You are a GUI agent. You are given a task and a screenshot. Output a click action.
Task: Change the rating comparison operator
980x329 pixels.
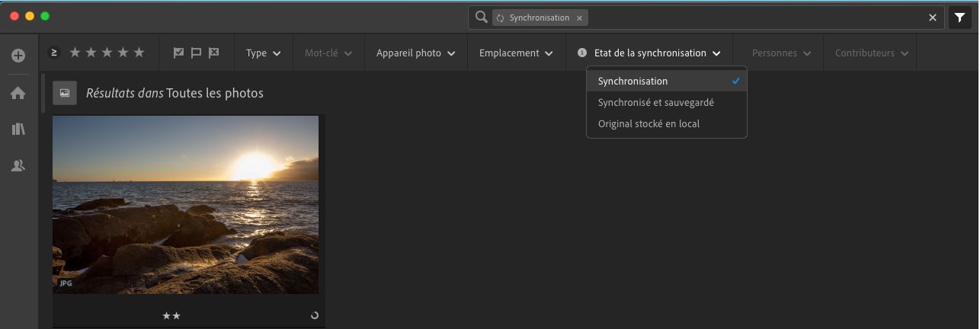pos(54,53)
